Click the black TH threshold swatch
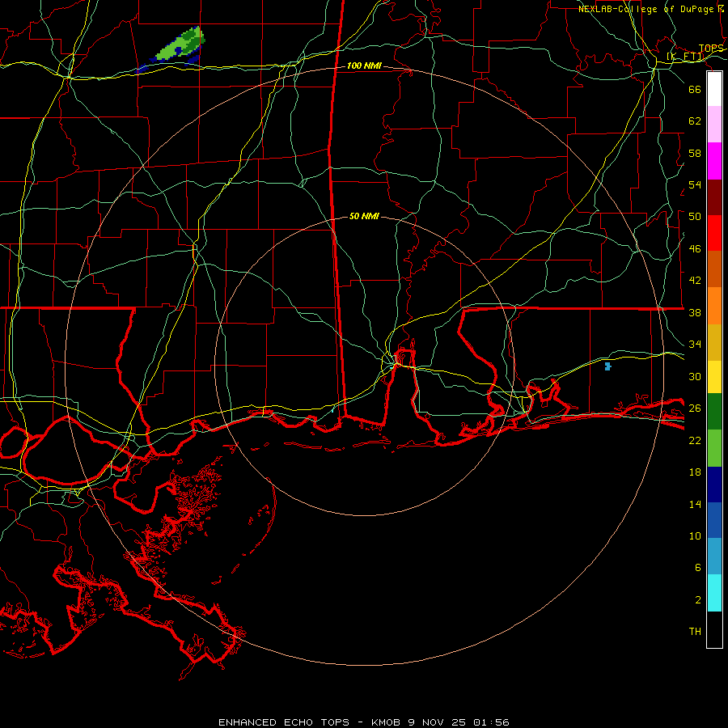 (x=714, y=629)
